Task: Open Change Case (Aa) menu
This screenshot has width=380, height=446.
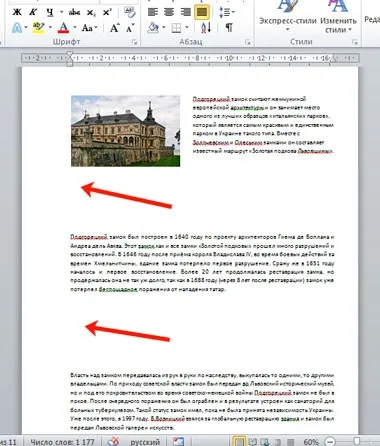Action: pyautogui.click(x=89, y=28)
